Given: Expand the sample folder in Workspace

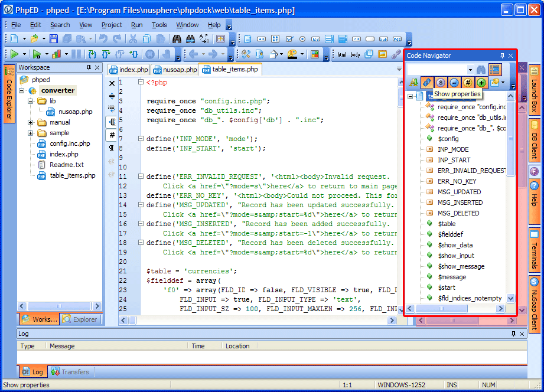Looking at the screenshot, I should [x=31, y=133].
